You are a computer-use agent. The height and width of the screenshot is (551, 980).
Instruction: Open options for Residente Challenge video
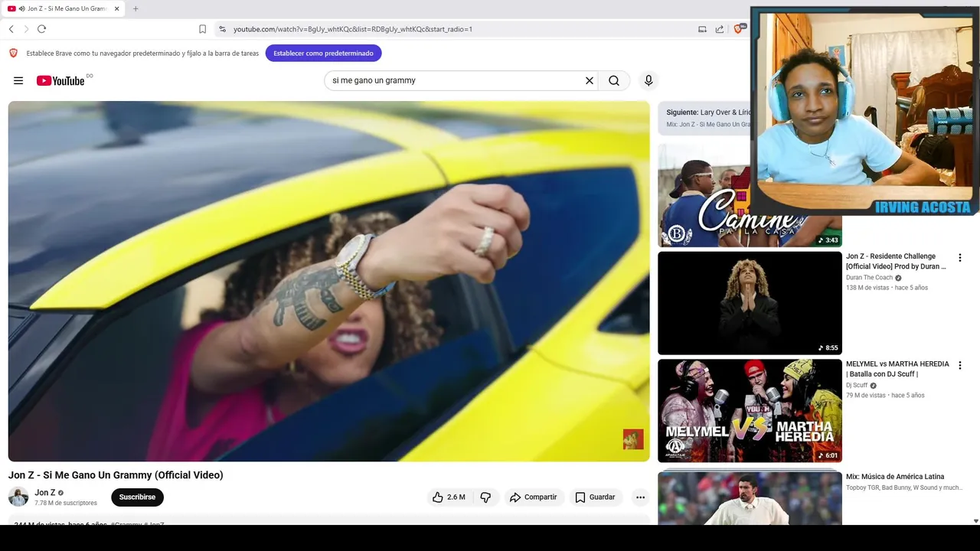tap(959, 258)
